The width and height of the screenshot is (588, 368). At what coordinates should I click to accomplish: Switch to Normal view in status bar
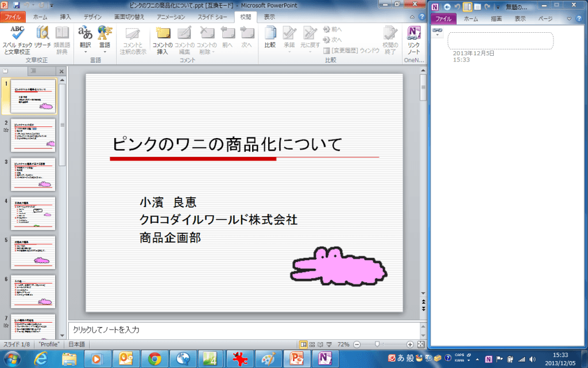click(x=303, y=344)
